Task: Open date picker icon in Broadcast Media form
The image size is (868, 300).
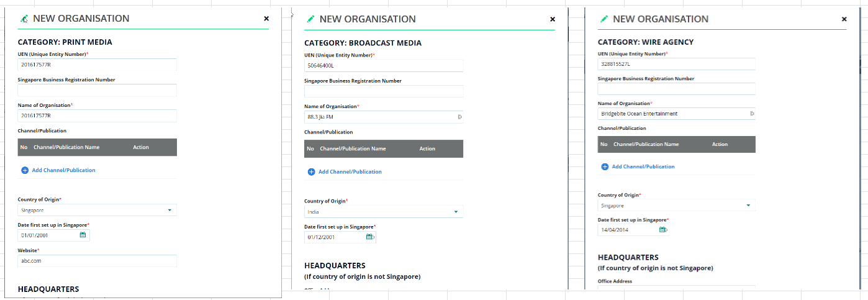Action: point(370,237)
